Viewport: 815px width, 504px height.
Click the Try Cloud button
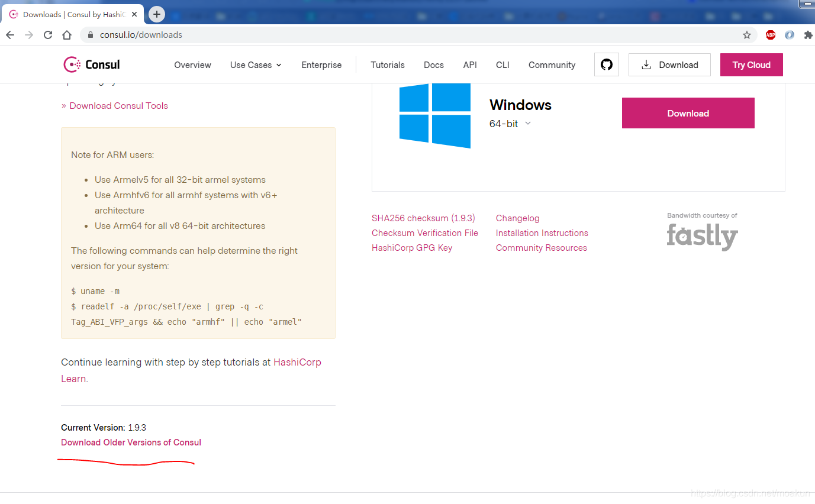point(752,64)
